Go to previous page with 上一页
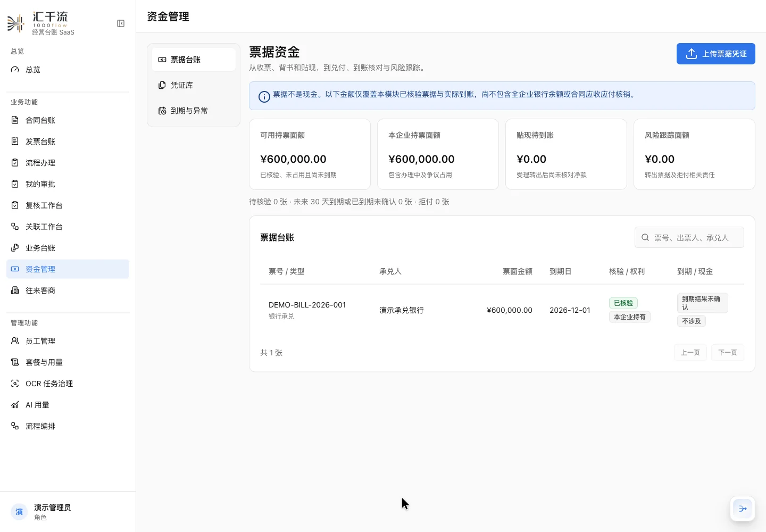 (x=690, y=353)
